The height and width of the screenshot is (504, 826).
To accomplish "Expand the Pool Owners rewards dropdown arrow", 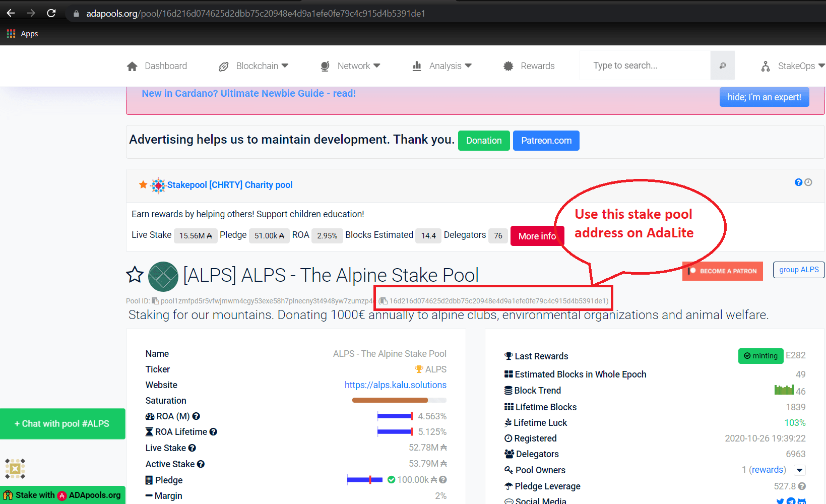I will point(800,470).
